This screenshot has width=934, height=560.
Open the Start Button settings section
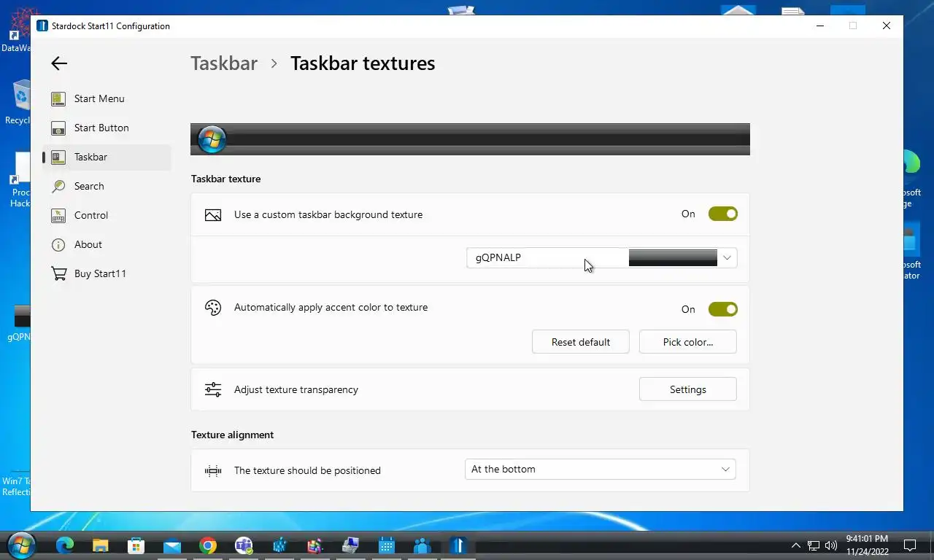[107, 128]
